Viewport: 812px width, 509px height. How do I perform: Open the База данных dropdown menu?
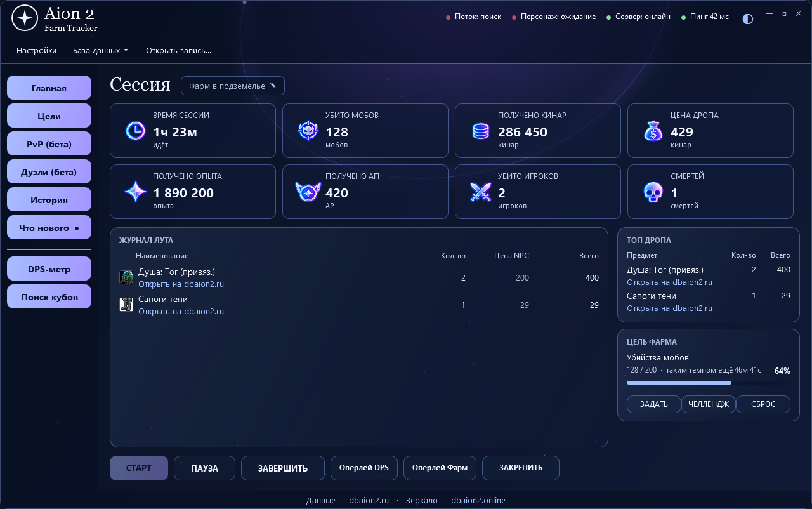[101, 50]
